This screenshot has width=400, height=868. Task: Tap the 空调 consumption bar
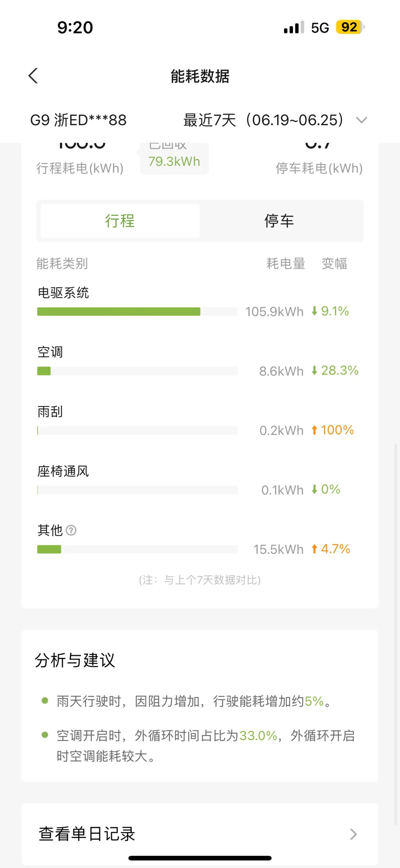pyautogui.click(x=137, y=371)
